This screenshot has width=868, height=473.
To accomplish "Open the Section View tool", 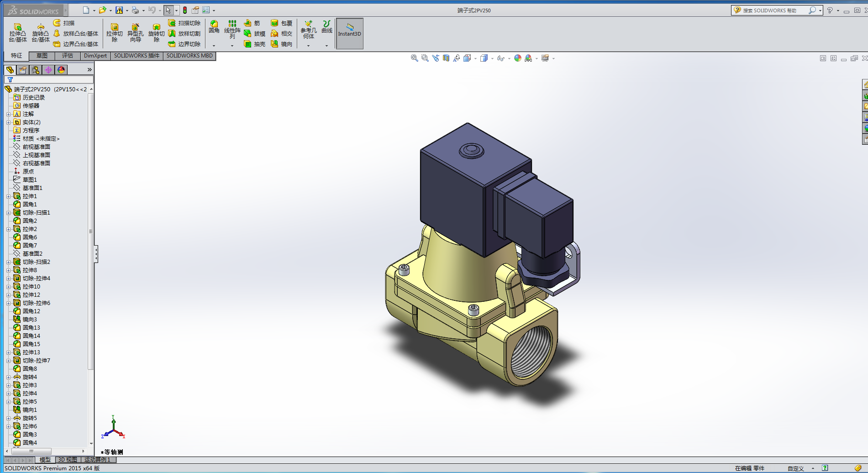I will coord(446,58).
